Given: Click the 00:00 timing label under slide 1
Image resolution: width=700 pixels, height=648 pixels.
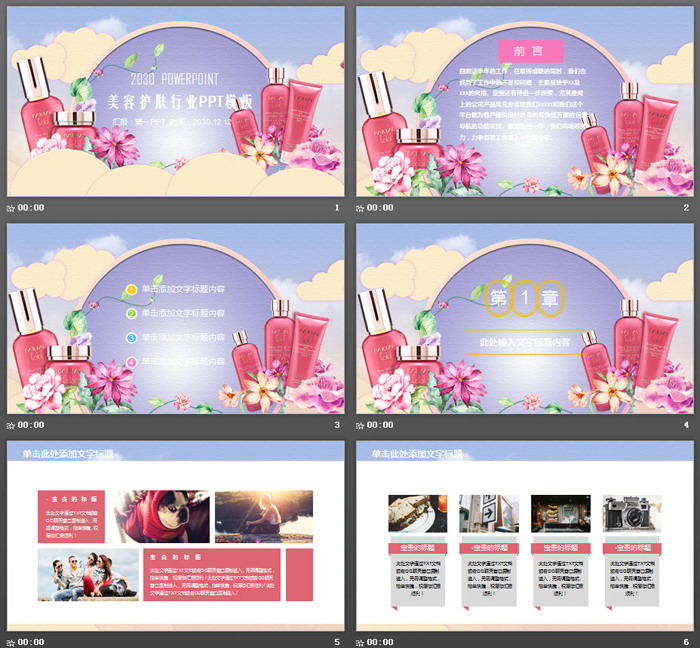Looking at the screenshot, I should pos(31,208).
